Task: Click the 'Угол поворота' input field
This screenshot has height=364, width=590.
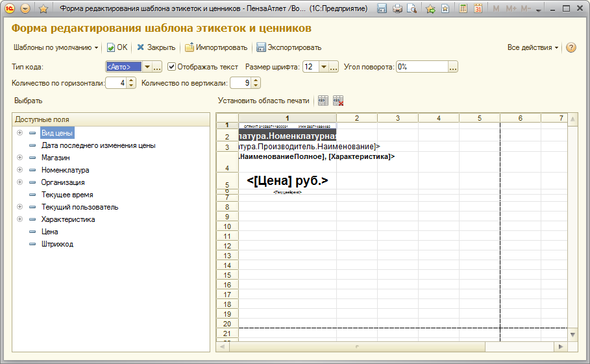Action: 421,67
